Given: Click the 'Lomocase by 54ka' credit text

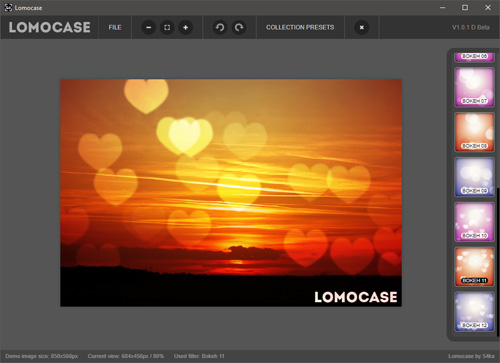Looking at the screenshot, I should tap(471, 356).
